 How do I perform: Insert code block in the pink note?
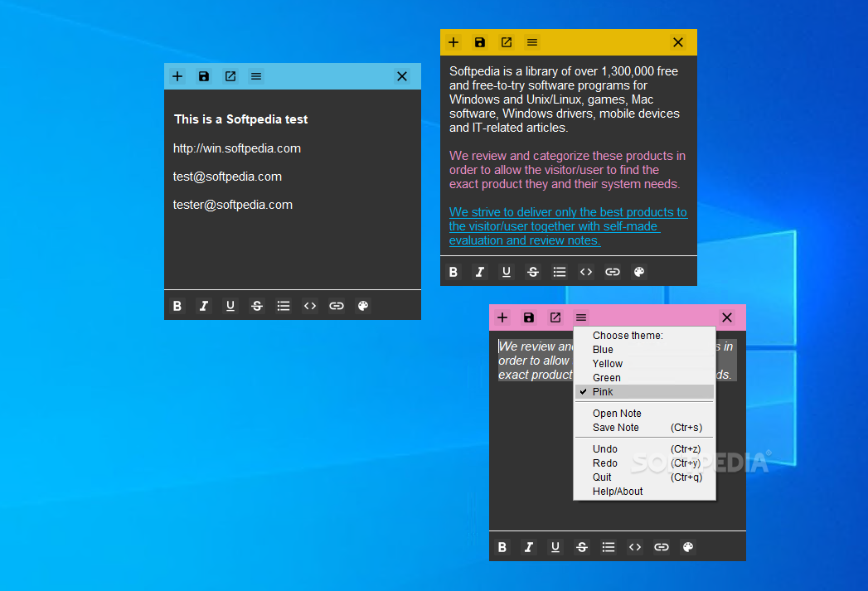pos(635,547)
